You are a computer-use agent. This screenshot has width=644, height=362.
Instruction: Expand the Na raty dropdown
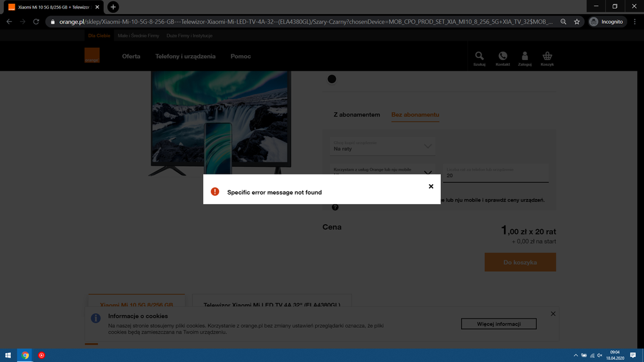click(382, 146)
